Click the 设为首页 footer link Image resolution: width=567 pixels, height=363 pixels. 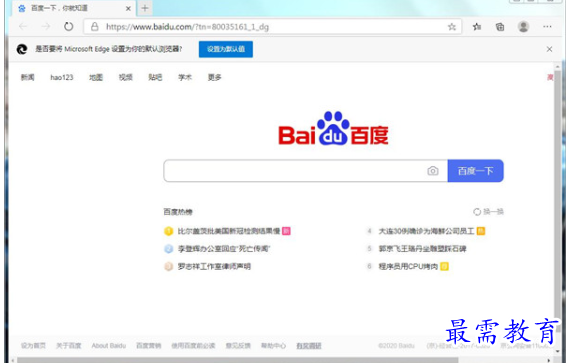33,346
